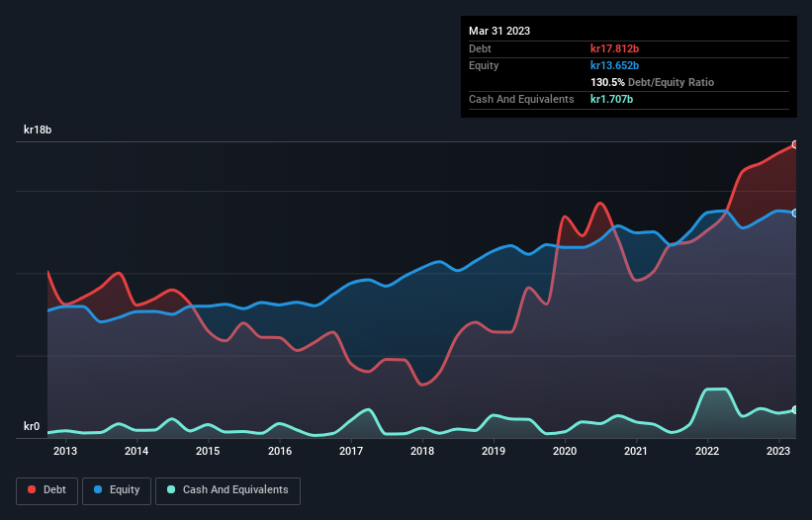The height and width of the screenshot is (520, 812).
Task: Click the 2013 x-axis label
Action: click(x=65, y=451)
